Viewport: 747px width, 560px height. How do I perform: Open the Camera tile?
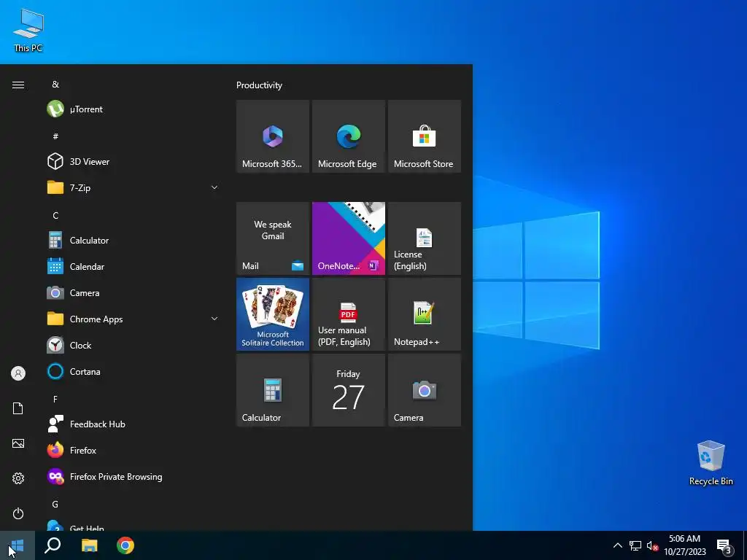425,390
